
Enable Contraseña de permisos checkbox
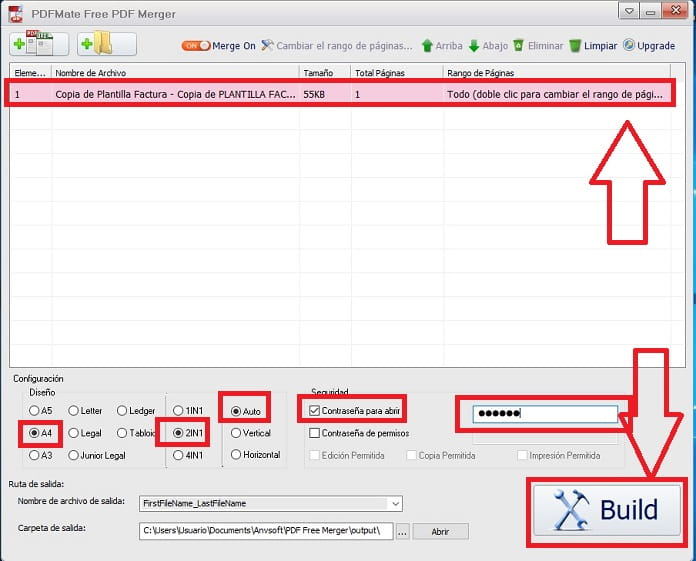[x=314, y=433]
